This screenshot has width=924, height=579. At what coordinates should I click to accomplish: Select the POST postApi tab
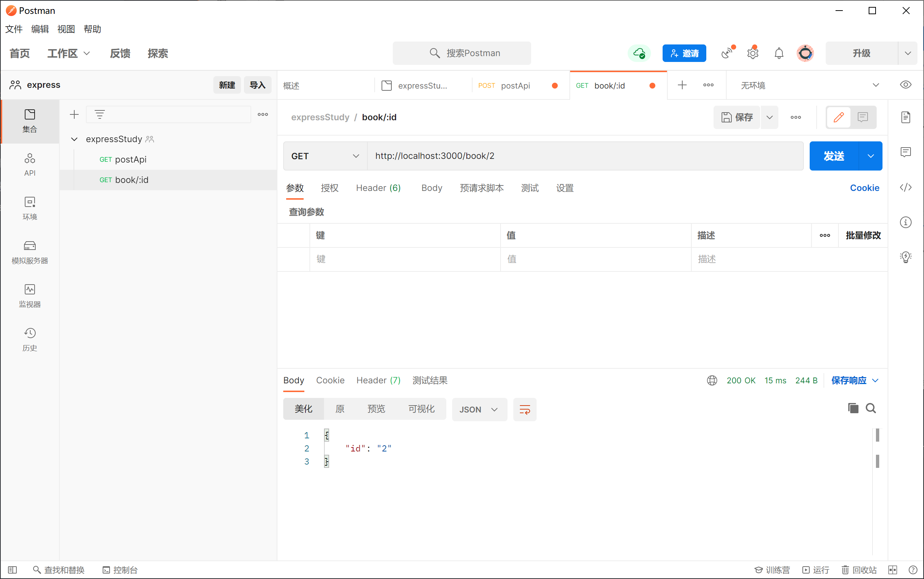520,85
